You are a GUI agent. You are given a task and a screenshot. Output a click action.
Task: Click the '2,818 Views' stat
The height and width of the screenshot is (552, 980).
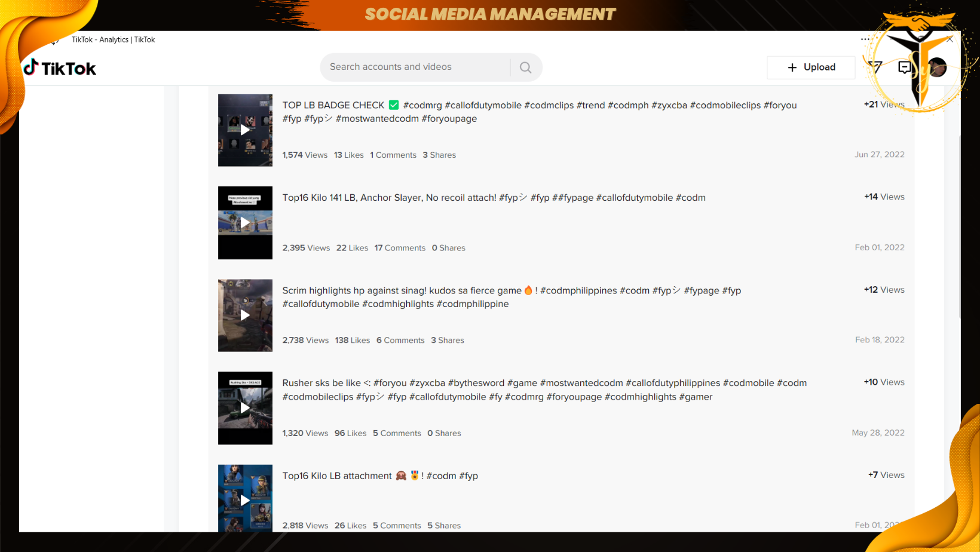[305, 526]
